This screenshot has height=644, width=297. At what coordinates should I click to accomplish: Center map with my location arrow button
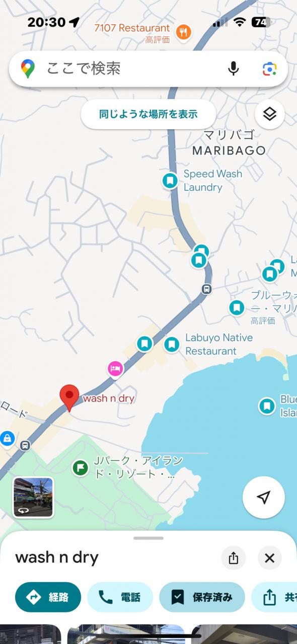point(264,498)
